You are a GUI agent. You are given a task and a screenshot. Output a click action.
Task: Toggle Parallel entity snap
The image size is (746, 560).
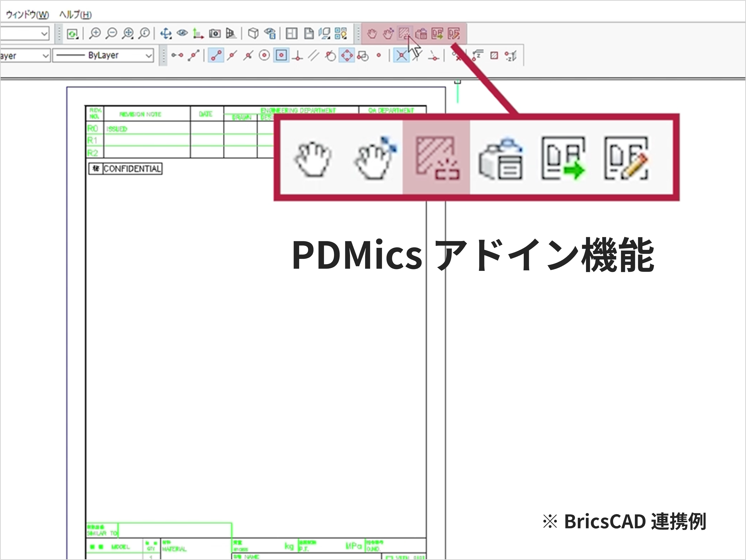tap(314, 55)
